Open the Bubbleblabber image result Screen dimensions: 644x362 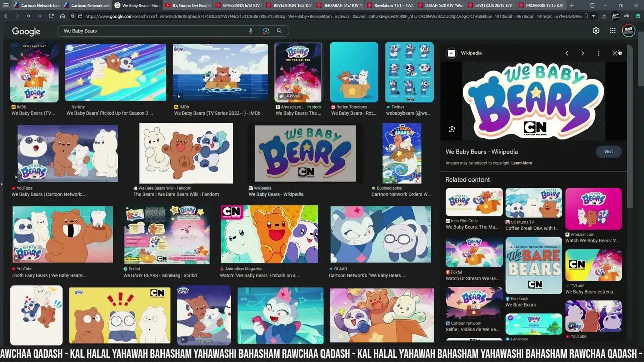(x=401, y=153)
